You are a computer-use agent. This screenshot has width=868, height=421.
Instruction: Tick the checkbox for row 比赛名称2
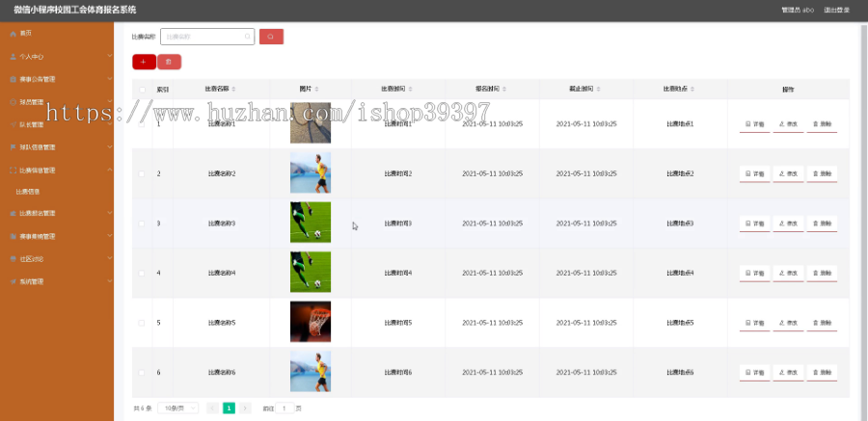pos(142,173)
